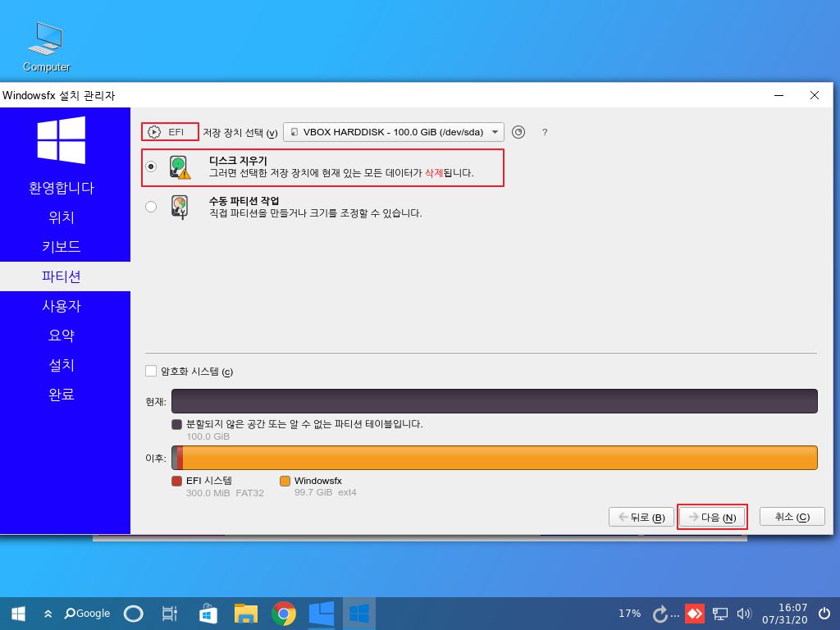Open the storage device dropdown VBOX HARDDISK

coord(393,132)
